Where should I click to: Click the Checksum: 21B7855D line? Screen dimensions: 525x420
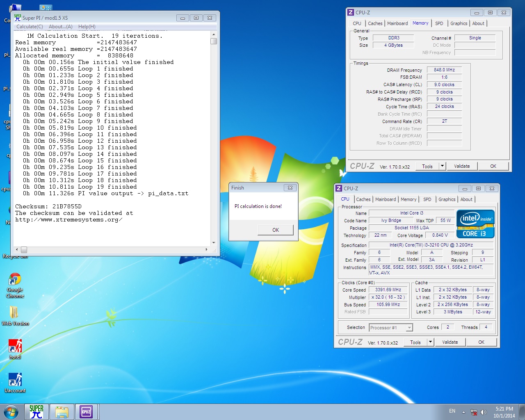(48, 206)
